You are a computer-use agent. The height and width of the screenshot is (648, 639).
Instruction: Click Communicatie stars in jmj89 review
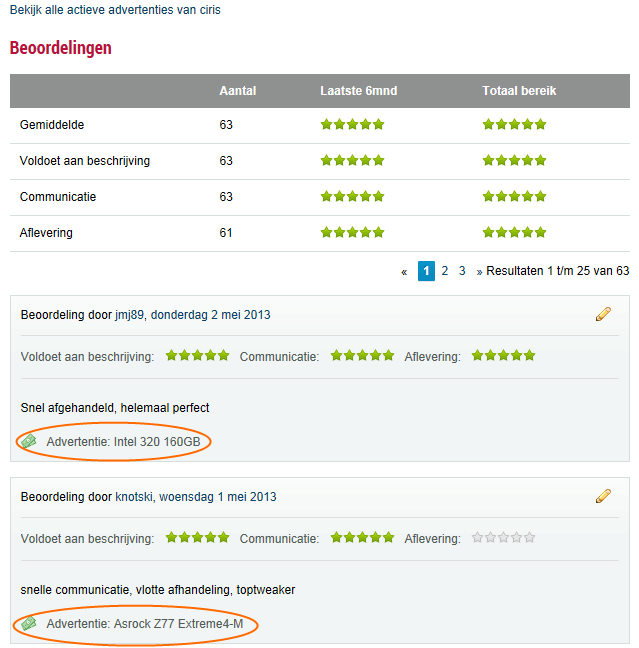[x=362, y=356]
